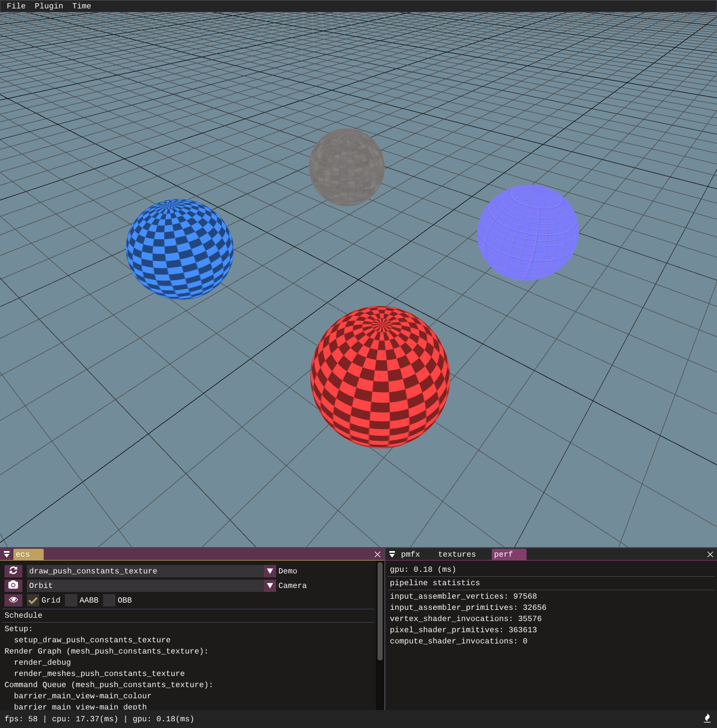Enable the AABB checkbox

point(71,600)
